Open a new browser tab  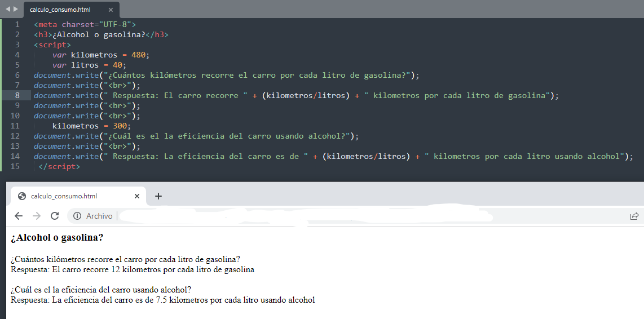pyautogui.click(x=158, y=196)
